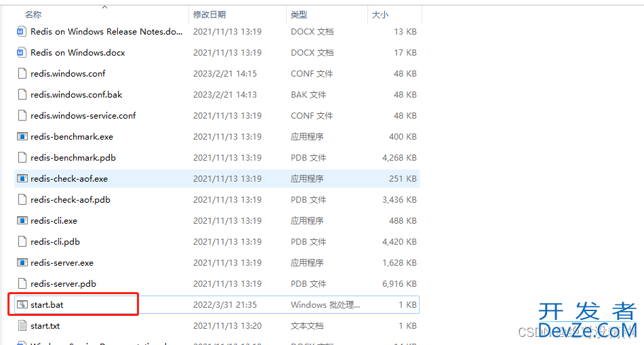Click date 2021/11/13 13:20 of start.txt
Image resolution: width=644 pixels, height=345 pixels.
coord(228,326)
